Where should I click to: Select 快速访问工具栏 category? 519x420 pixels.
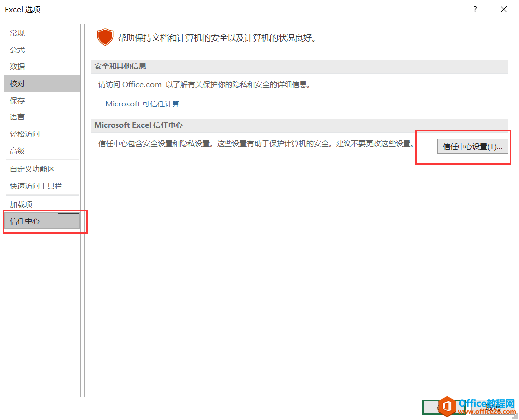pyautogui.click(x=42, y=186)
